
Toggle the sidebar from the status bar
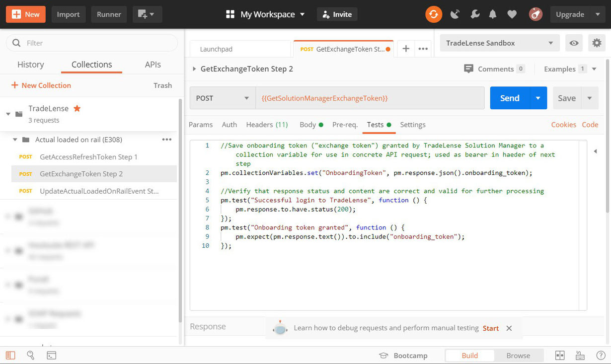pyautogui.click(x=10, y=356)
